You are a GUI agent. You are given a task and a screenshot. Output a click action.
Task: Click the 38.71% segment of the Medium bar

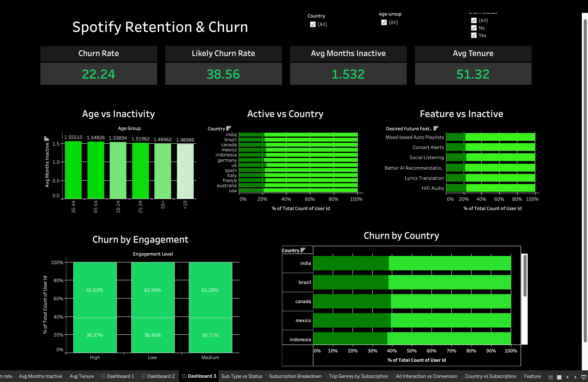[x=211, y=335]
